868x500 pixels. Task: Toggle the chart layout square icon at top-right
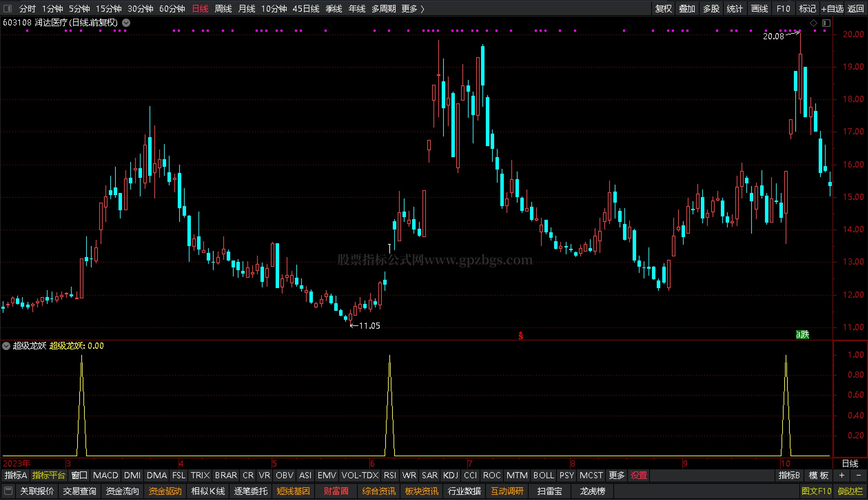pyautogui.click(x=826, y=23)
